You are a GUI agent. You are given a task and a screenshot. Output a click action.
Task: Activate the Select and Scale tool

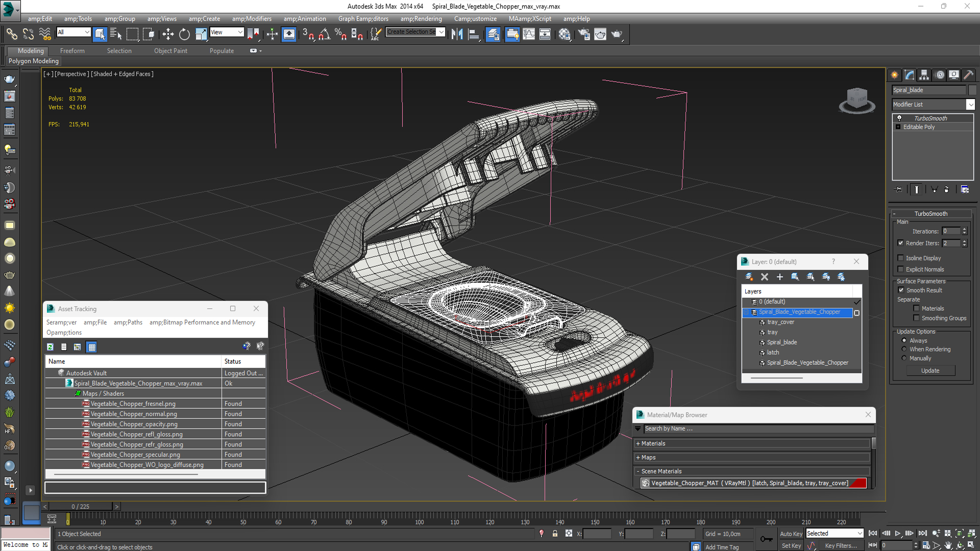201,34
